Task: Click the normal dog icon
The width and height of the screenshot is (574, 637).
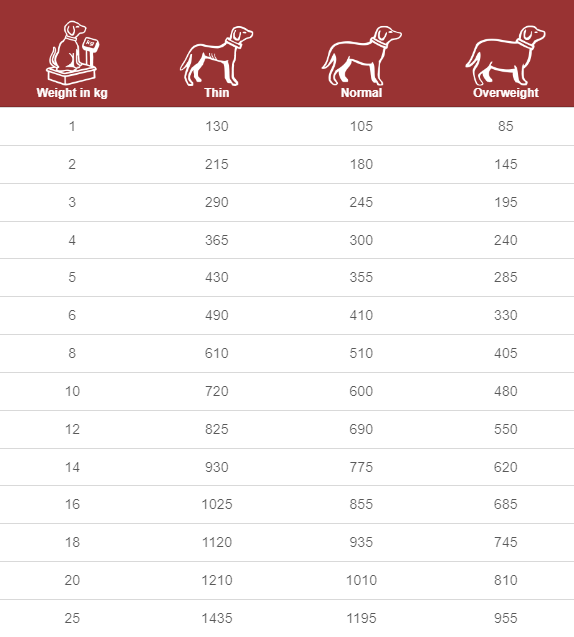Action: pyautogui.click(x=362, y=56)
